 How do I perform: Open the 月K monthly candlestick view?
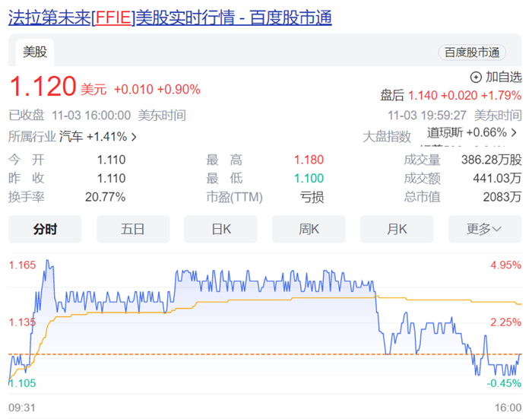[x=397, y=229]
